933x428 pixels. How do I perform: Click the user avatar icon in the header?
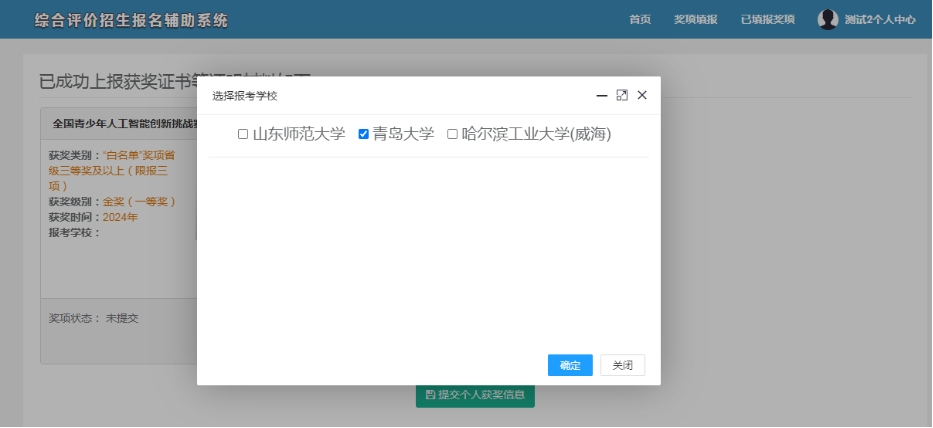[827, 19]
